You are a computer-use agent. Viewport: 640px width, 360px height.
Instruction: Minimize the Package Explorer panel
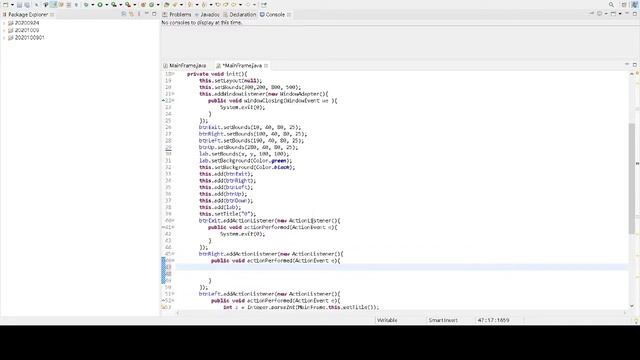(x=147, y=13)
